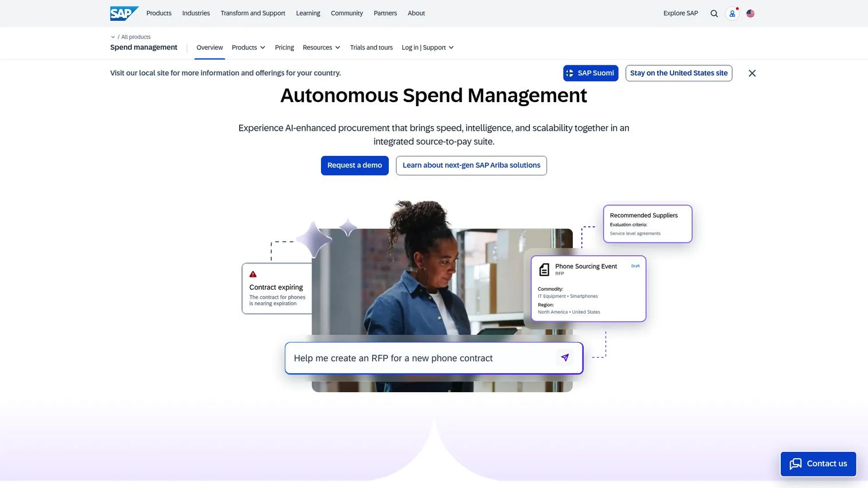868x488 pixels.
Task: Open the About menu
Action: 416,13
